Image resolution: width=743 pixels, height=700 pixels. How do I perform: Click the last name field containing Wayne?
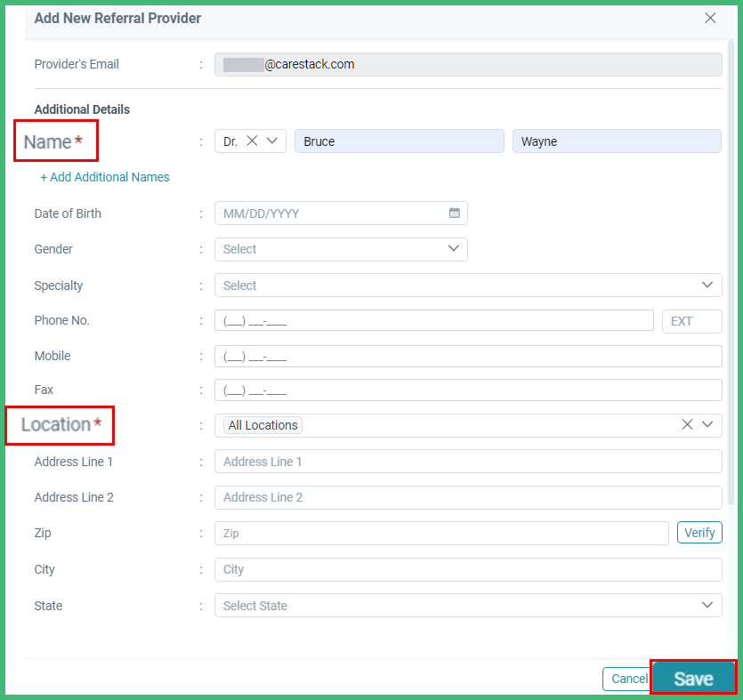pos(616,141)
